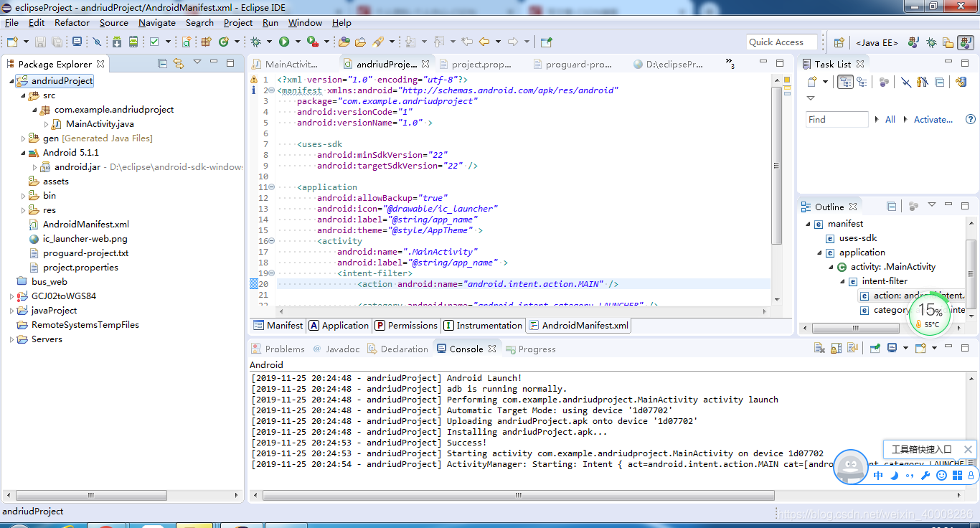This screenshot has height=528, width=980.
Task: Switch to the Resource perspective icon
Action: [948, 42]
